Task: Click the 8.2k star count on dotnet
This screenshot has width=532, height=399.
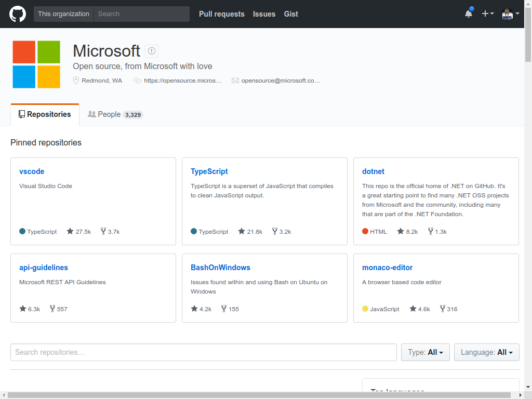Action: pos(412,232)
